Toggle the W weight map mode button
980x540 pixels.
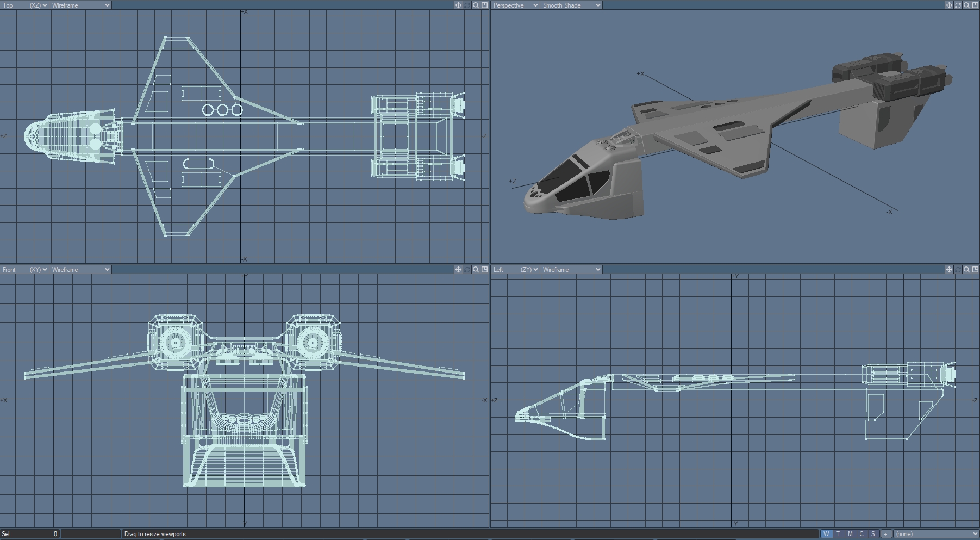coord(826,534)
